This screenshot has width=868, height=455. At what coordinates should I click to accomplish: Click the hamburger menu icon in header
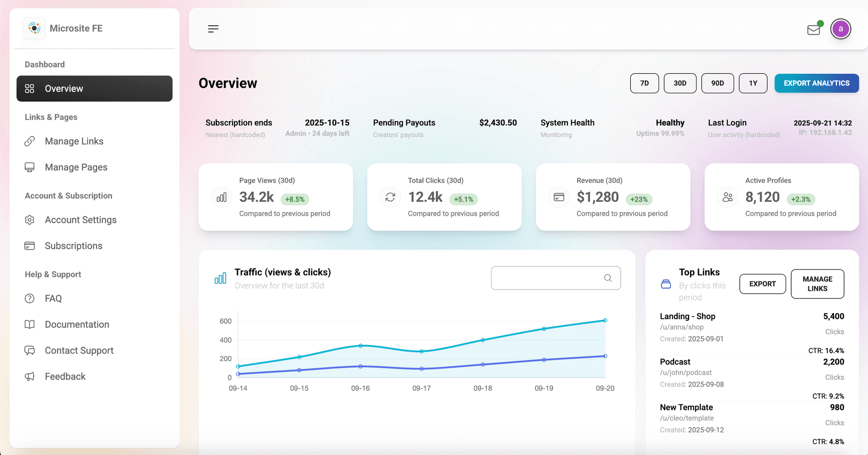click(x=213, y=29)
